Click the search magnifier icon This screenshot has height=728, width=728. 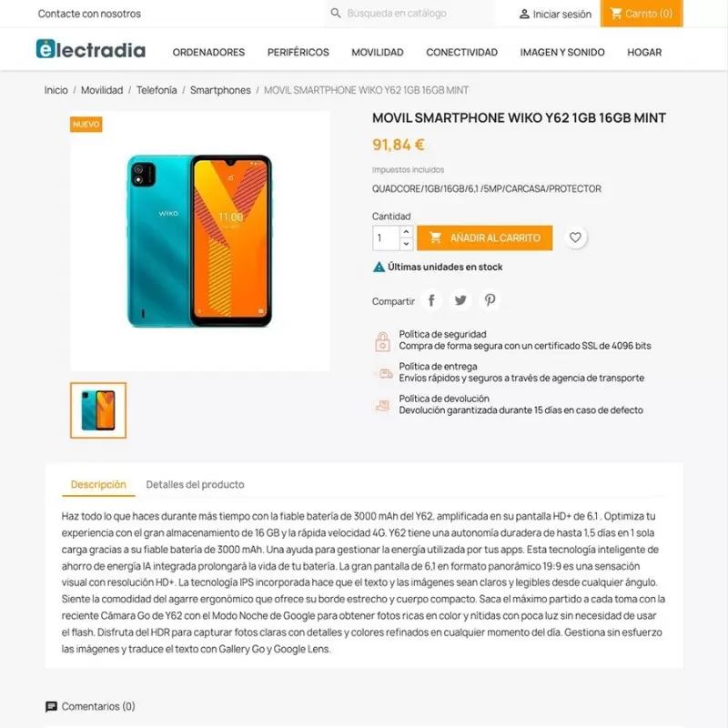point(336,14)
